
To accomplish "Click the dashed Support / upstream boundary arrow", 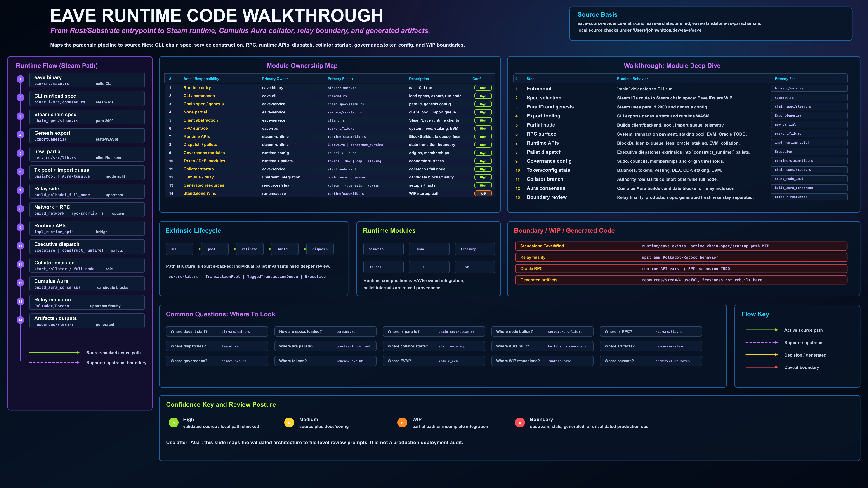I will click(54, 363).
